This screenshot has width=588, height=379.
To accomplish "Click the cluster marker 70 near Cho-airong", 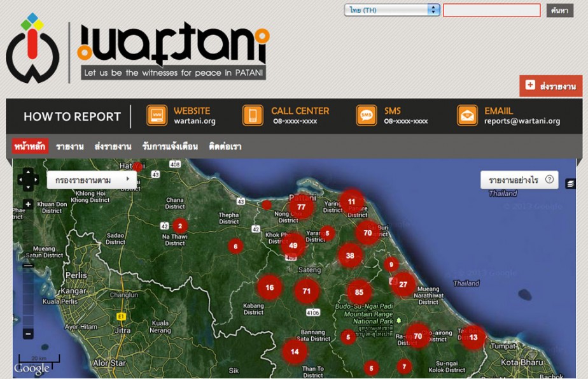I will [x=417, y=336].
